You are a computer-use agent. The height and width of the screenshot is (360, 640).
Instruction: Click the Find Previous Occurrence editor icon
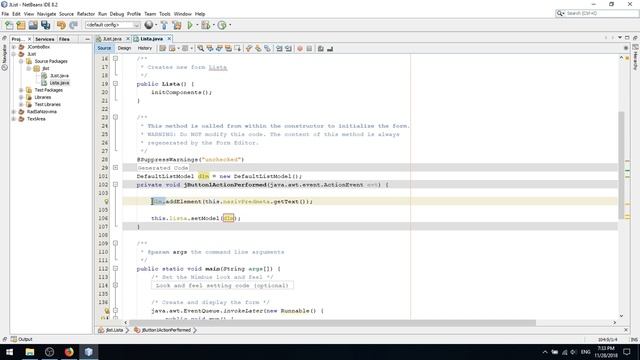click(x=210, y=49)
